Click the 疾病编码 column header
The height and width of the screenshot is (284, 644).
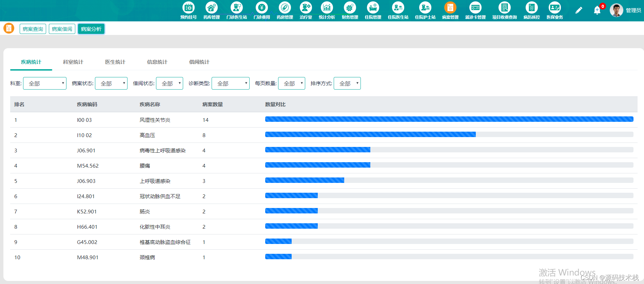pyautogui.click(x=87, y=105)
